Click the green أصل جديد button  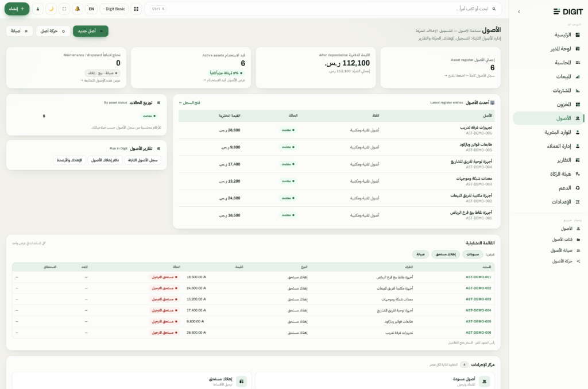90,31
